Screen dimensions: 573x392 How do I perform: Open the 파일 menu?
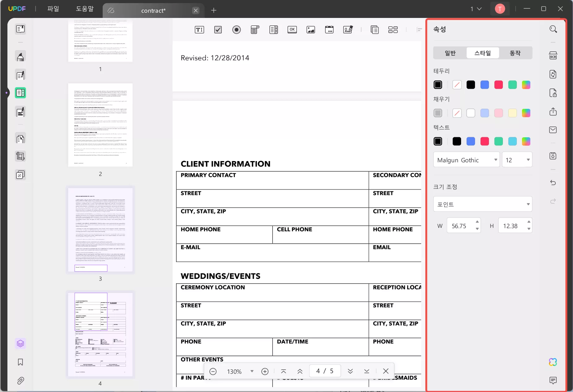click(x=53, y=9)
